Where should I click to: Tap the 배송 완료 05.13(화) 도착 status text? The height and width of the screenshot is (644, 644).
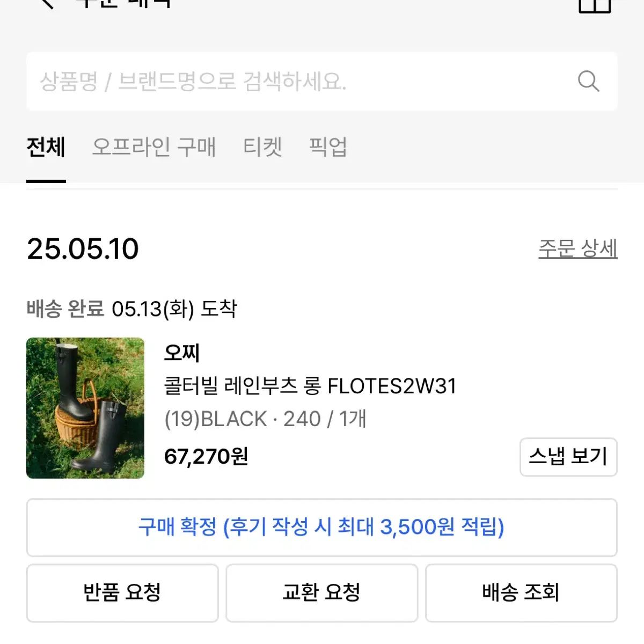click(131, 309)
